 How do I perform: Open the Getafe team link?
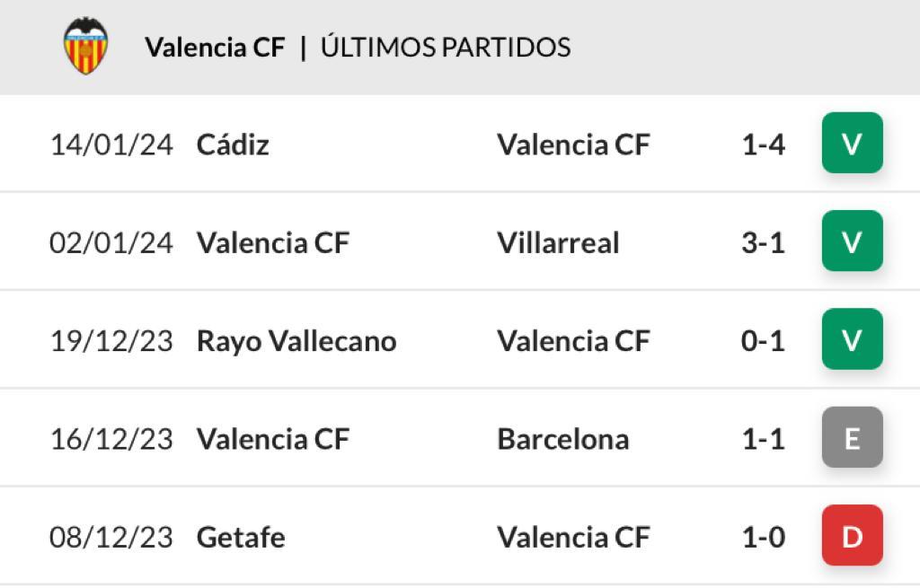241,537
